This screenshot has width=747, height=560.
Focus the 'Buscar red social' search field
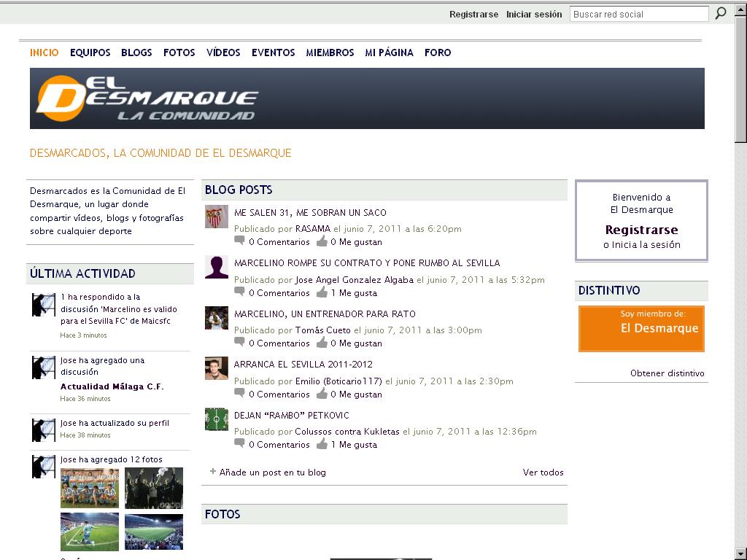point(639,15)
